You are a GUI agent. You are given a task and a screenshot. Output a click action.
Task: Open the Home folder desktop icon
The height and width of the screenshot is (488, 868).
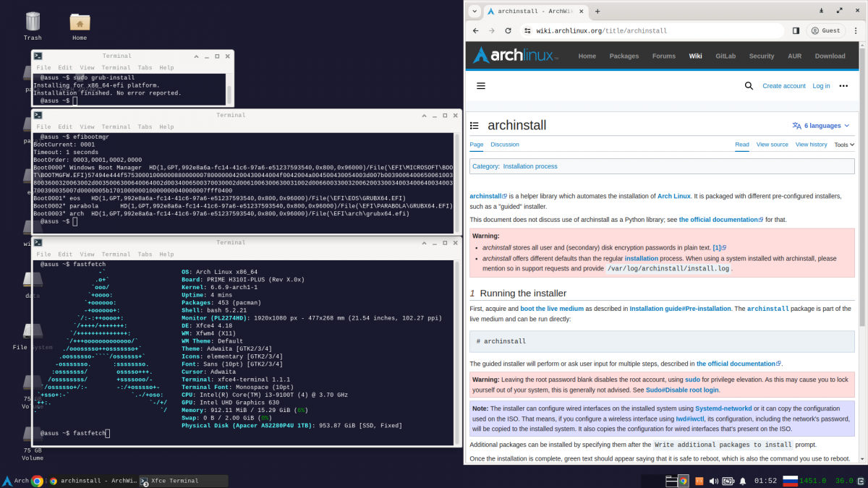[80, 22]
